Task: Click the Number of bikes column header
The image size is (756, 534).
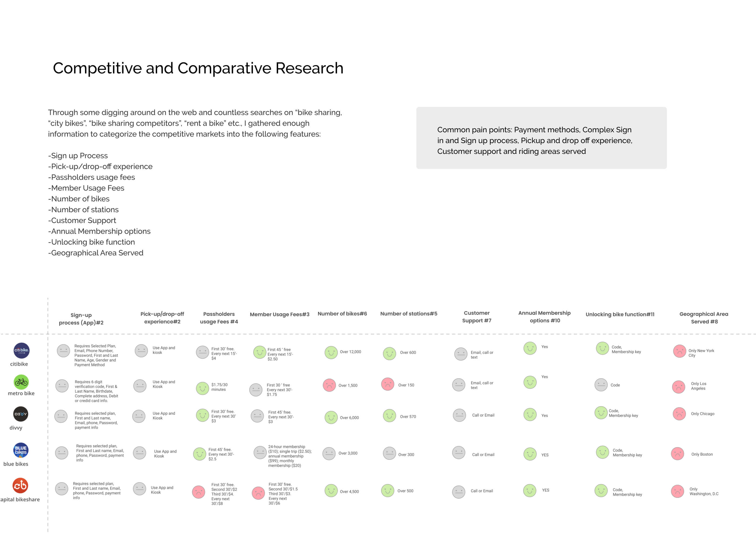Action: (342, 314)
